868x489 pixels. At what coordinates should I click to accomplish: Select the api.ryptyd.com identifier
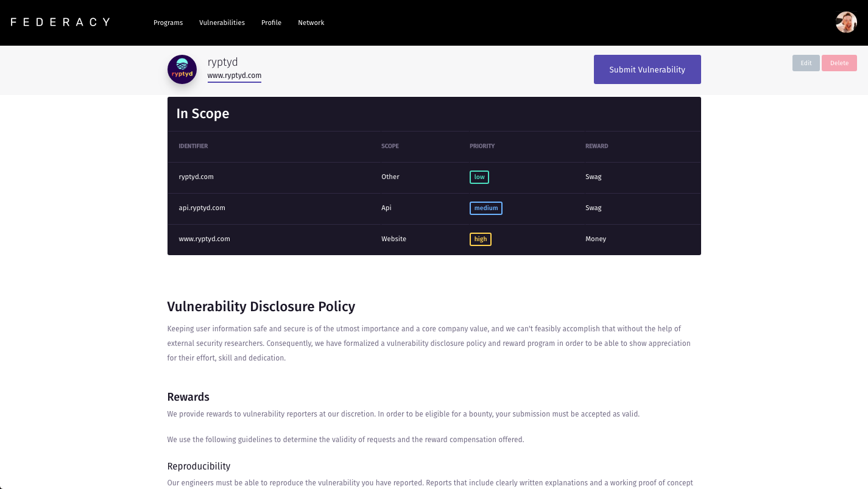click(202, 208)
